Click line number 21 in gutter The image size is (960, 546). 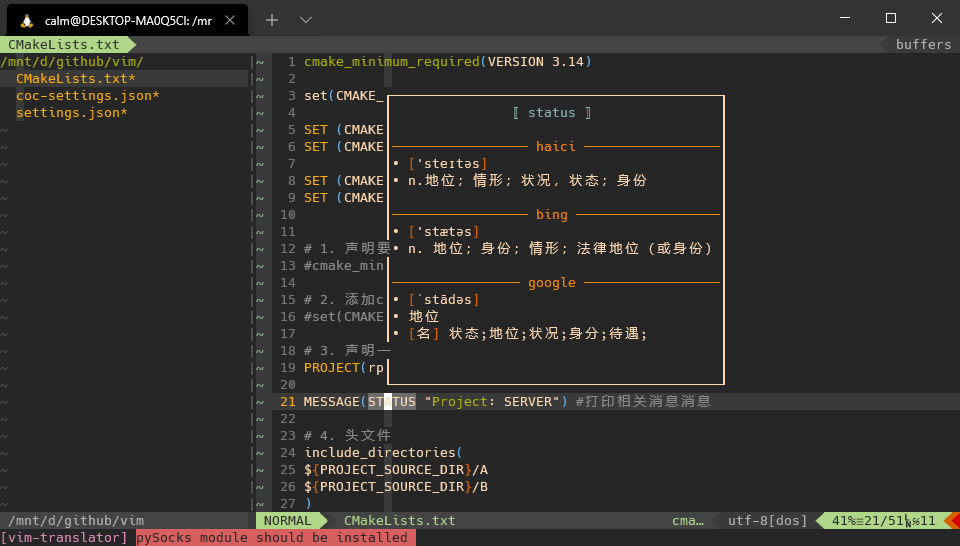point(288,402)
